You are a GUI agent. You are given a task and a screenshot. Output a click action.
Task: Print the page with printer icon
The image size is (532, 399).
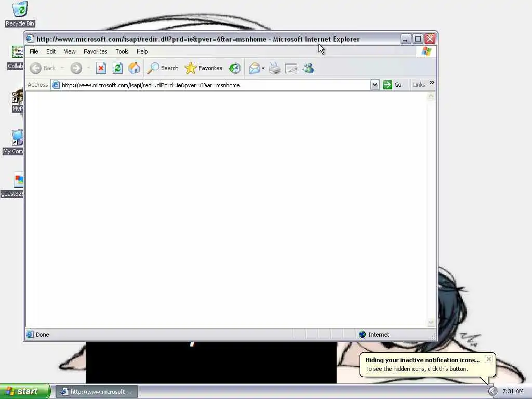275,68
